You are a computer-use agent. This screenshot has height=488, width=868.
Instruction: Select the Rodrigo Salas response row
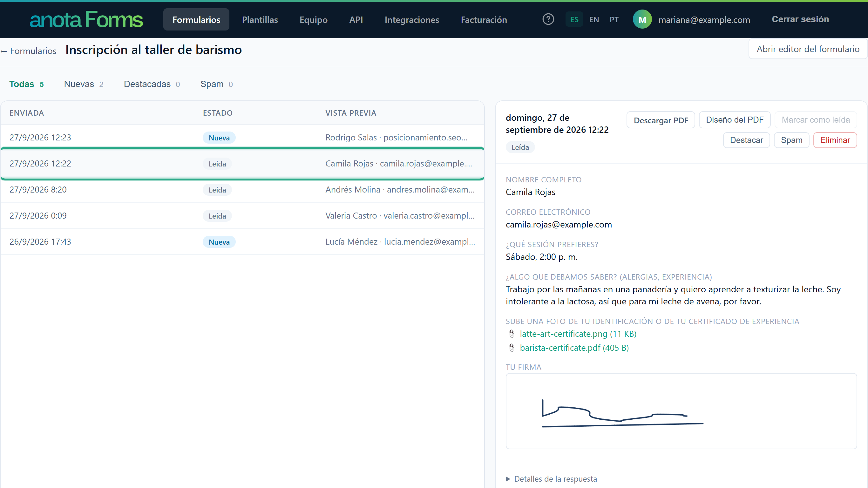point(242,138)
